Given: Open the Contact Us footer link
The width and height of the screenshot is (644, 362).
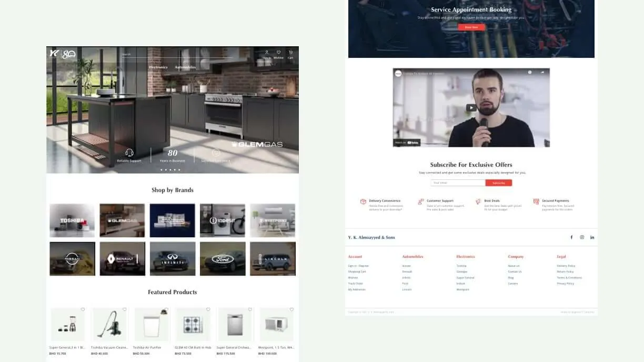Looking at the screenshot, I should [x=514, y=271].
